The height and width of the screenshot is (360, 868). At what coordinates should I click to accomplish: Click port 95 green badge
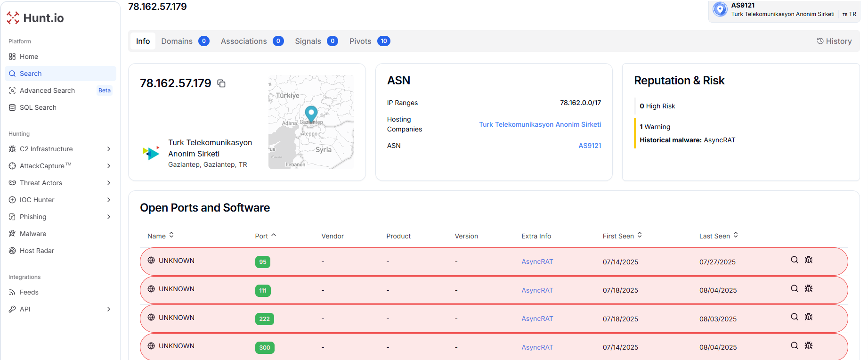pyautogui.click(x=263, y=262)
